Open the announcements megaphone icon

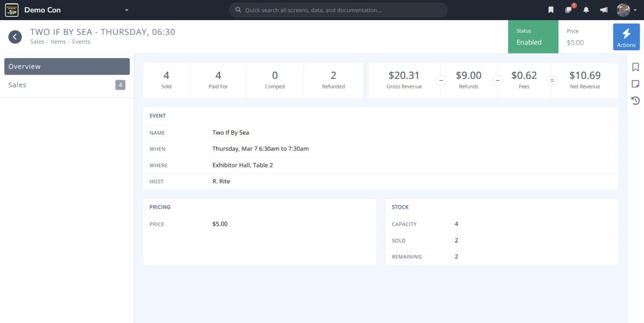[604, 10]
